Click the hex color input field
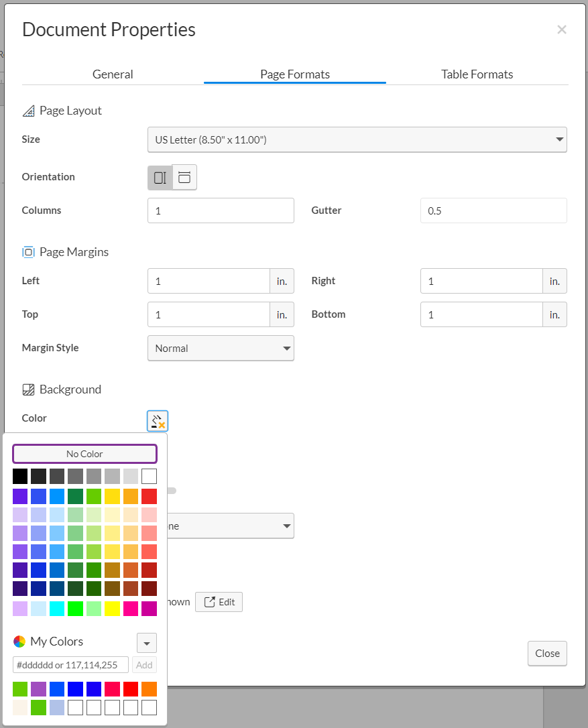This screenshot has height=728, width=588. pos(70,665)
